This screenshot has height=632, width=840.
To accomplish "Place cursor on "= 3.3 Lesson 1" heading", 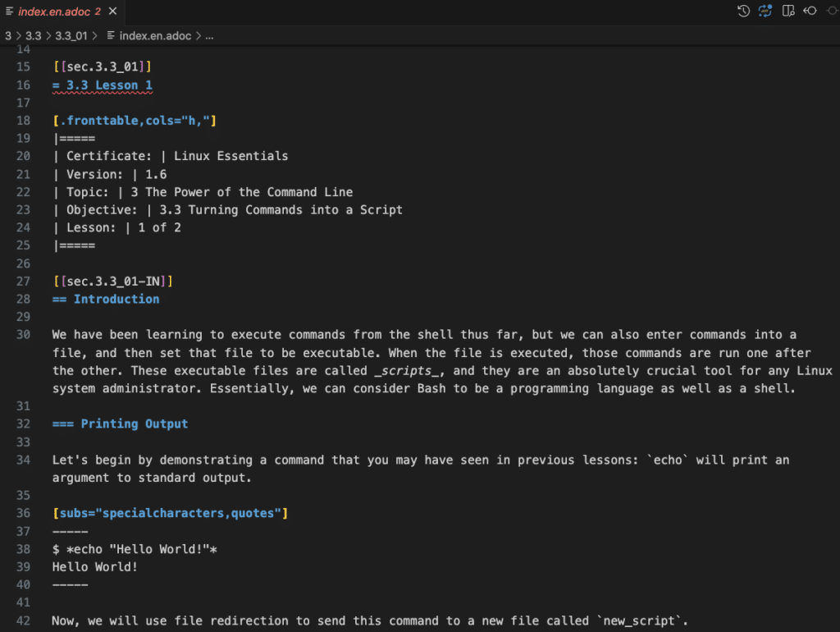I will point(103,85).
